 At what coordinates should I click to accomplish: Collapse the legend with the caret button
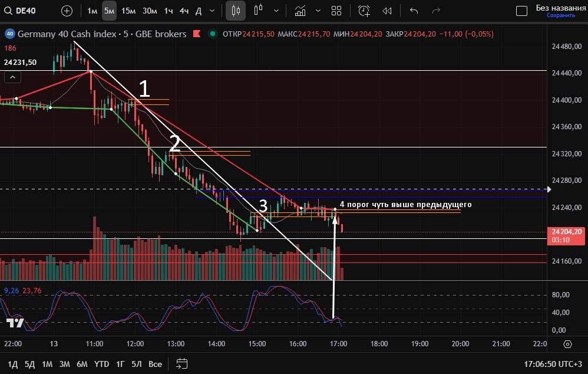[12, 77]
